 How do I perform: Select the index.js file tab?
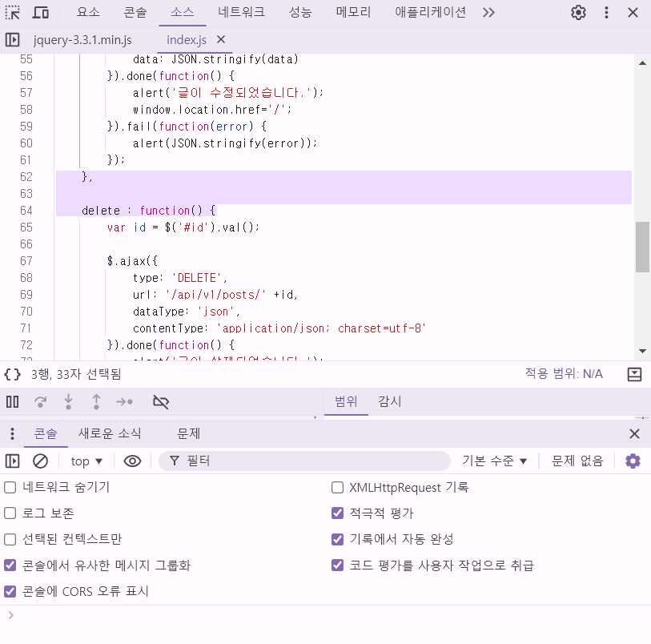(x=187, y=40)
